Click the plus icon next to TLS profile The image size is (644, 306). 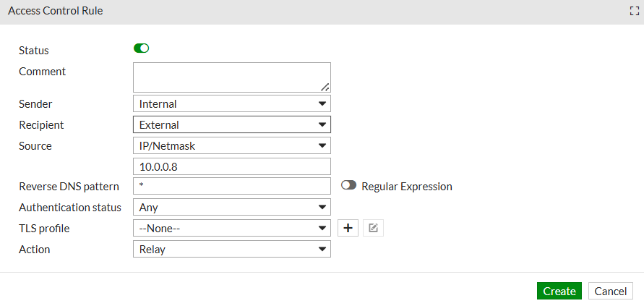click(348, 228)
